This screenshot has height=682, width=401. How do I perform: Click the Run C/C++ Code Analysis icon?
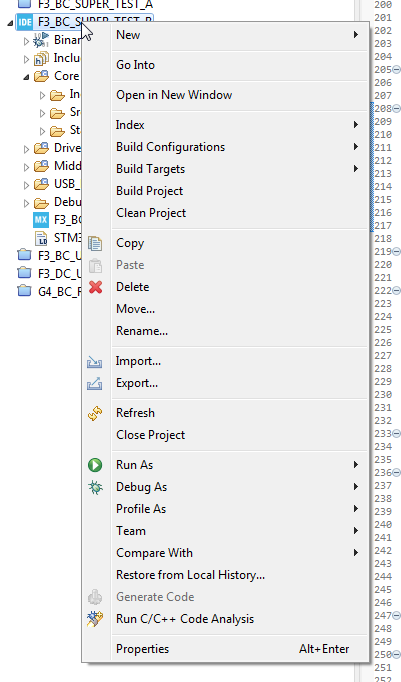pos(95,619)
